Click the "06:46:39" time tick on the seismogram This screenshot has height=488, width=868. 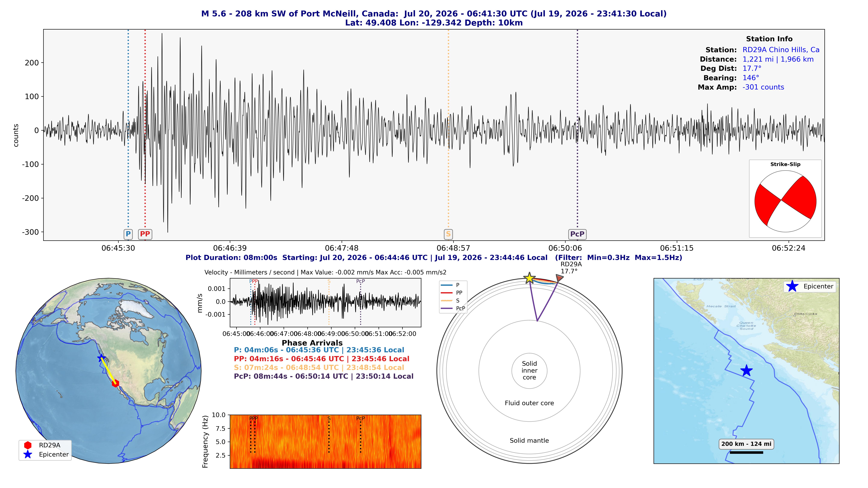coord(230,248)
